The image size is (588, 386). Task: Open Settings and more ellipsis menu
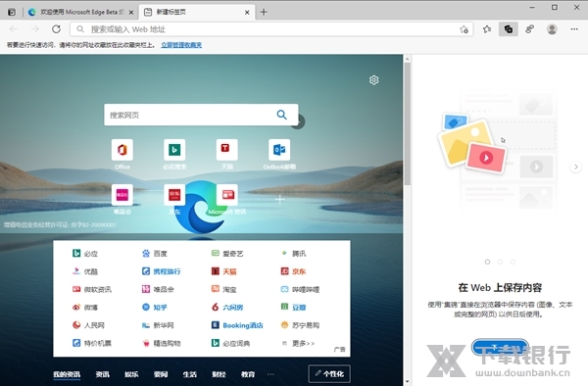click(574, 29)
